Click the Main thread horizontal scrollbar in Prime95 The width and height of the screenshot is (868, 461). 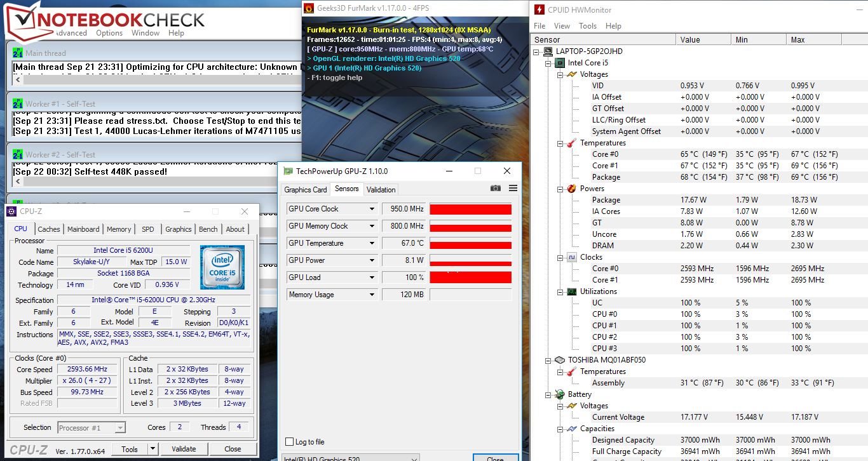click(156, 80)
